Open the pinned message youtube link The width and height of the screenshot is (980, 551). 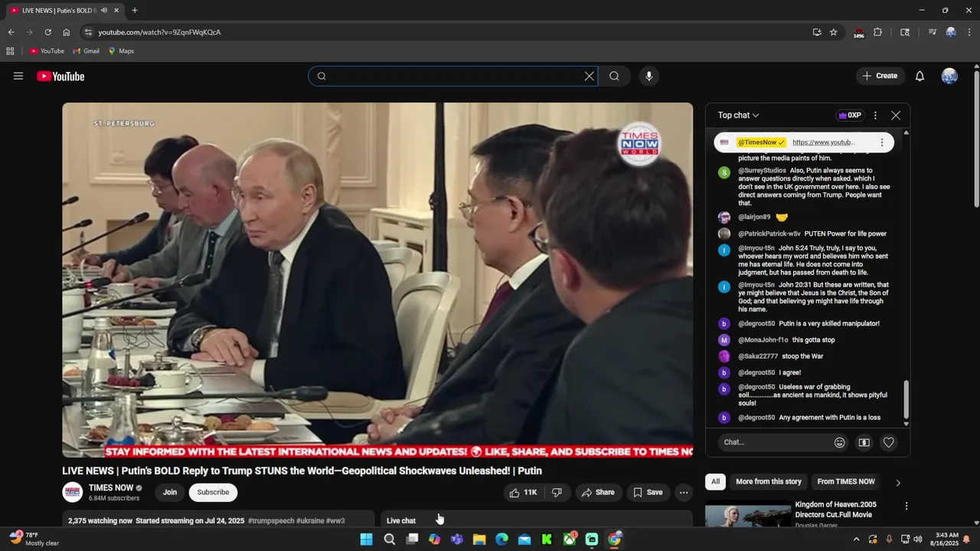pyautogui.click(x=823, y=142)
